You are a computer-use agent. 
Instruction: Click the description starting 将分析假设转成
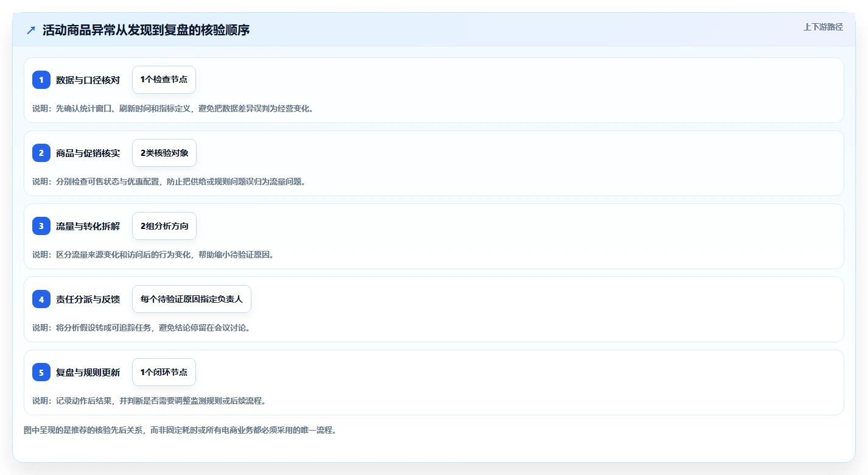(x=141, y=328)
